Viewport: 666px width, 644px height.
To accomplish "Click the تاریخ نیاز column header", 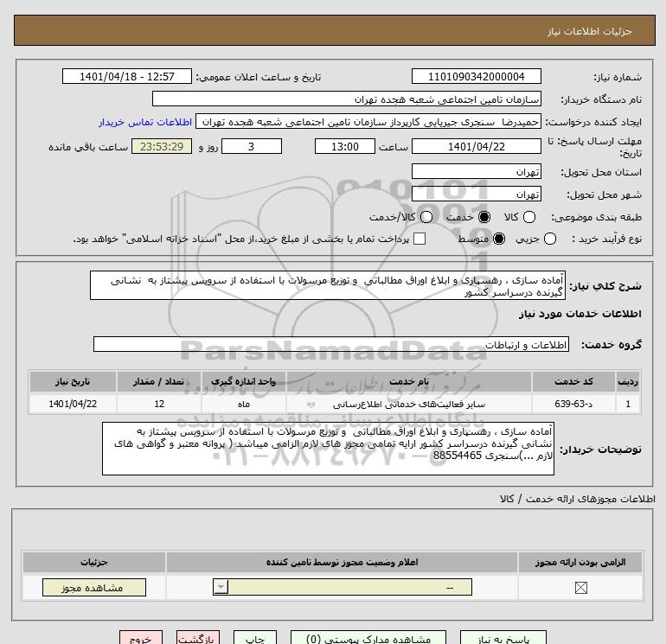I will point(73,381).
